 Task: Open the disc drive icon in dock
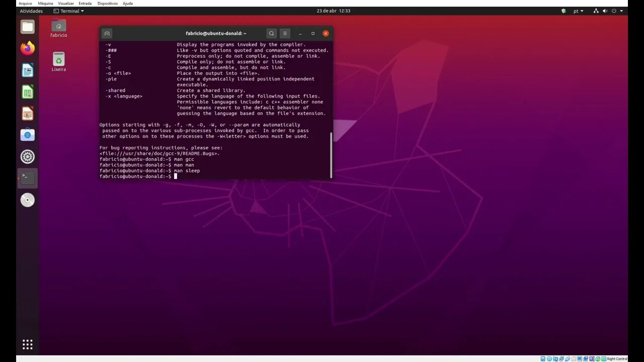tap(28, 200)
